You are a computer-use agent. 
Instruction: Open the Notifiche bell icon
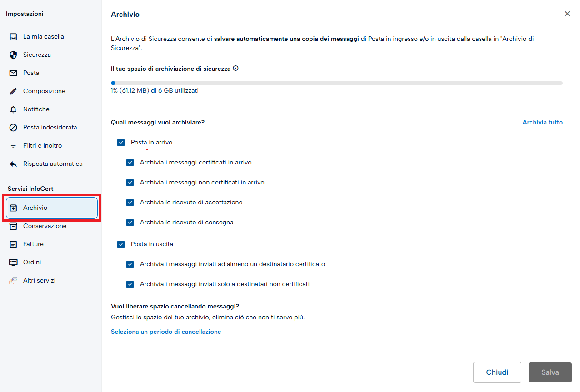(14, 109)
